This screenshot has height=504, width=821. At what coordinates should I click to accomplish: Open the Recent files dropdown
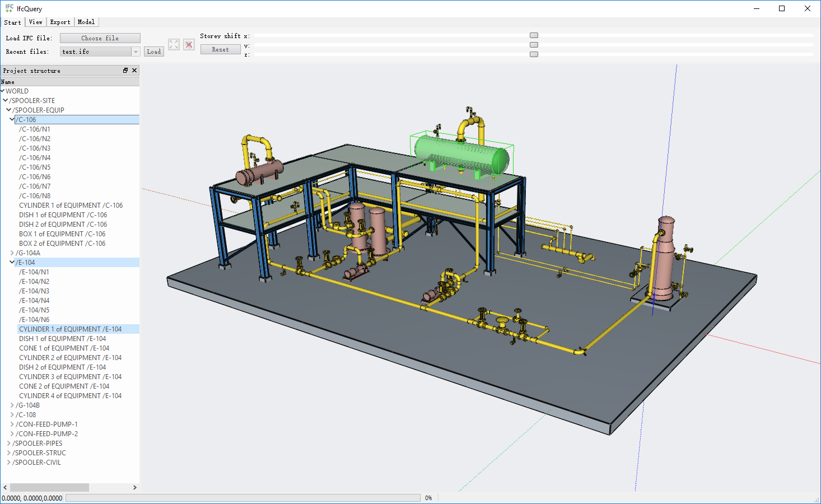pos(135,52)
